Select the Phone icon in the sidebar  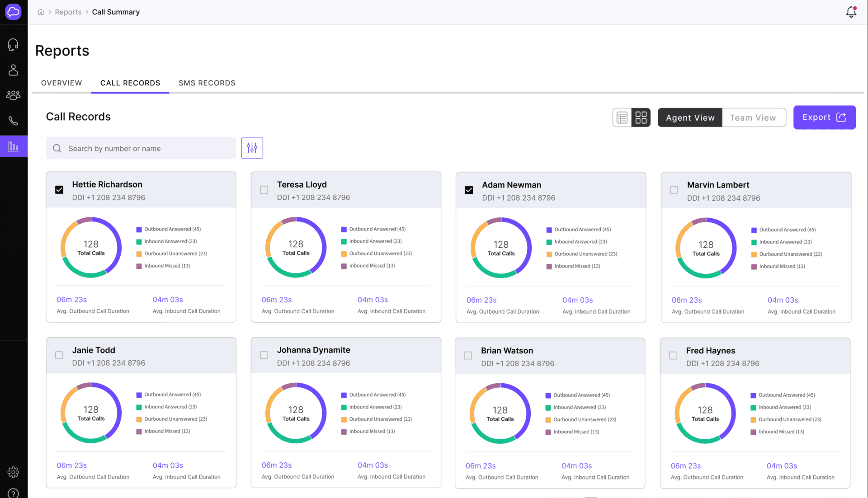pos(14,121)
